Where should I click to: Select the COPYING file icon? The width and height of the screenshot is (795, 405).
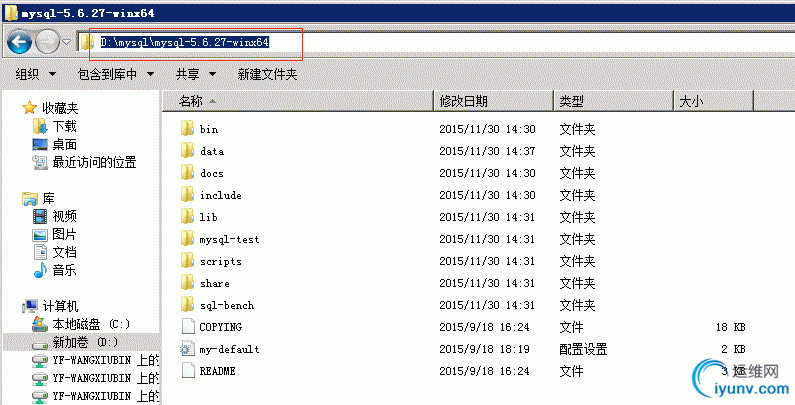tap(188, 327)
